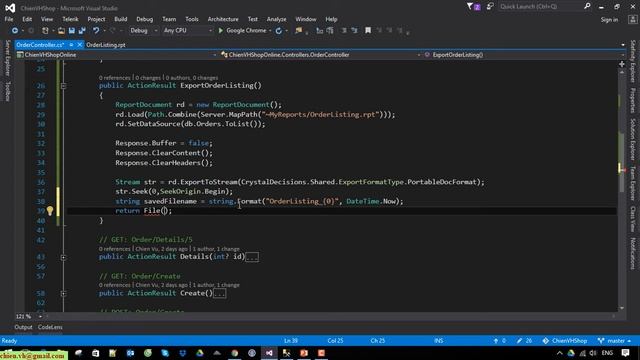Open the Server Explorer side tab
The height and width of the screenshot is (360, 640).
tap(7, 58)
